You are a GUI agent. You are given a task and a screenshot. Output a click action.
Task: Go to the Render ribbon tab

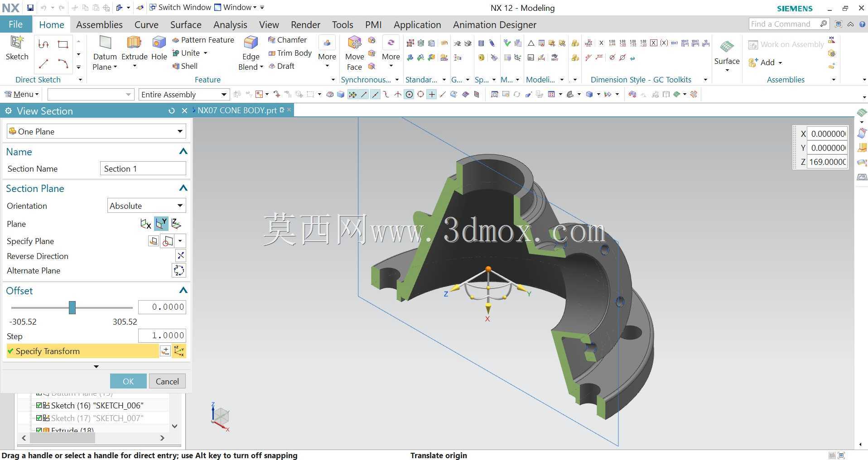[305, 24]
